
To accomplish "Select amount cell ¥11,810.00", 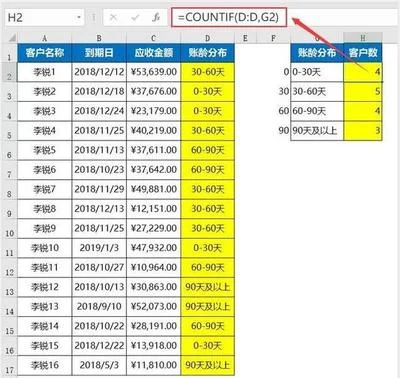I will coord(153,365).
